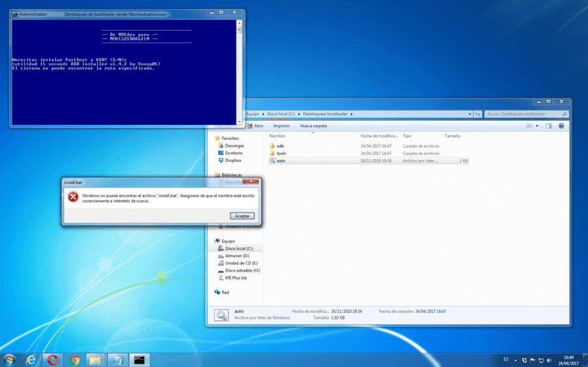The image size is (588, 367).
Task: Open Descargas under Favoritos
Action: pyautogui.click(x=235, y=146)
